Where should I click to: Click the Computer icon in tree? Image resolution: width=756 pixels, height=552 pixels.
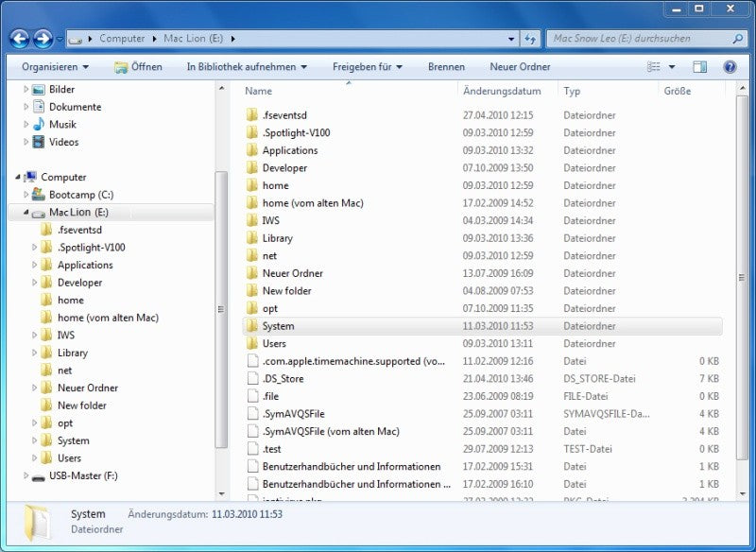[x=30, y=177]
